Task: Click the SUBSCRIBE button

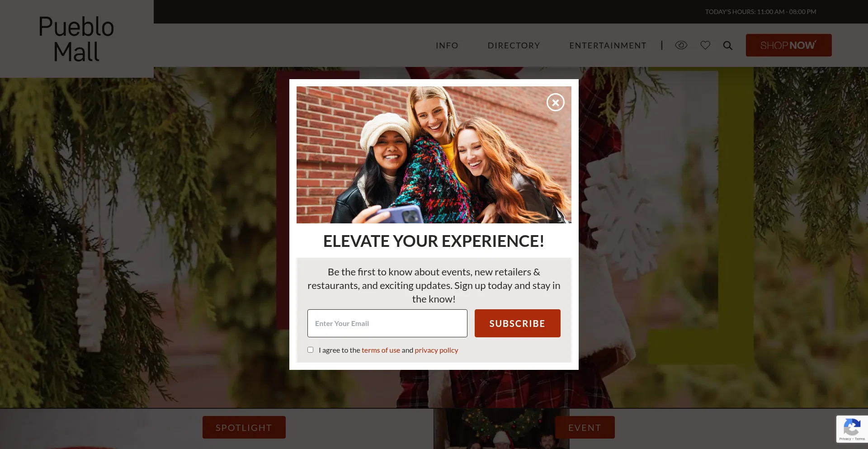Action: tap(517, 323)
